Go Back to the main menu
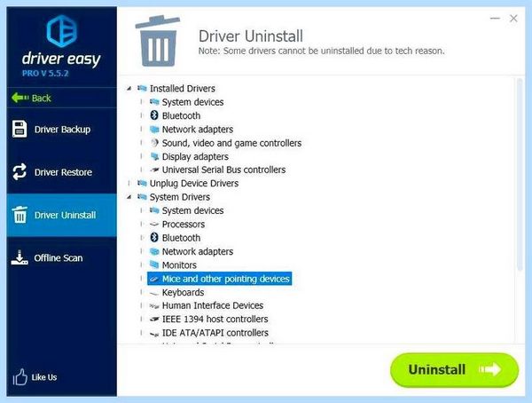532x403 pixels. (61, 98)
